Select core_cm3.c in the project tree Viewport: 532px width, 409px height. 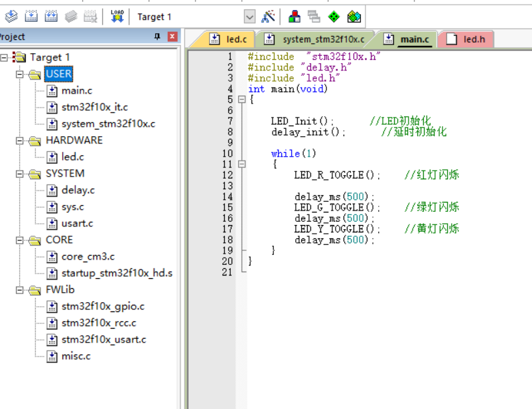(x=88, y=256)
